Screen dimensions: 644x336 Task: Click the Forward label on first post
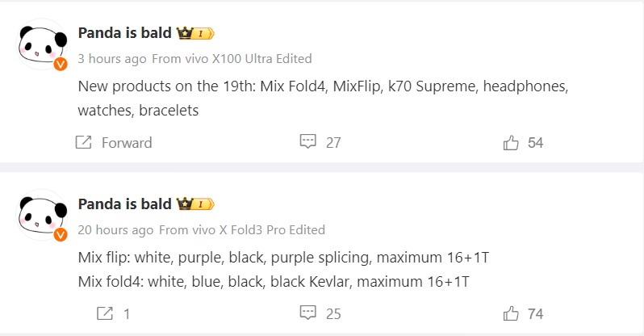click(127, 143)
